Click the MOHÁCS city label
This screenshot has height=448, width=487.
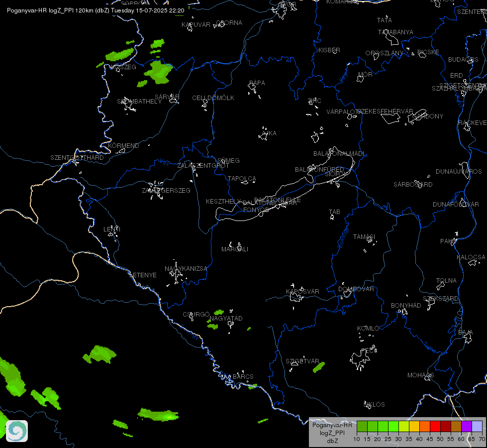click(421, 375)
